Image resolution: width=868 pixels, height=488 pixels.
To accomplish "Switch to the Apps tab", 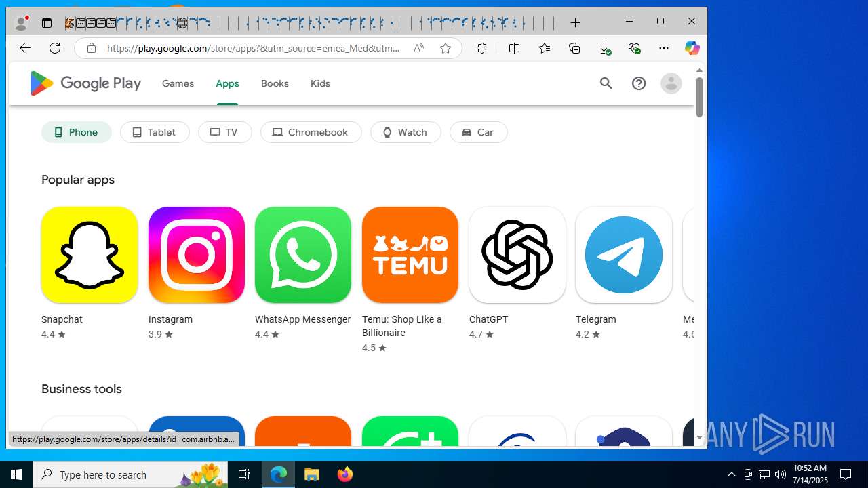I will (227, 83).
